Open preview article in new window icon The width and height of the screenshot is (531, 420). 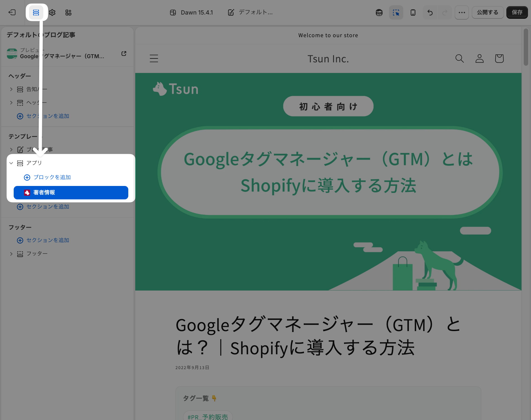tap(124, 53)
